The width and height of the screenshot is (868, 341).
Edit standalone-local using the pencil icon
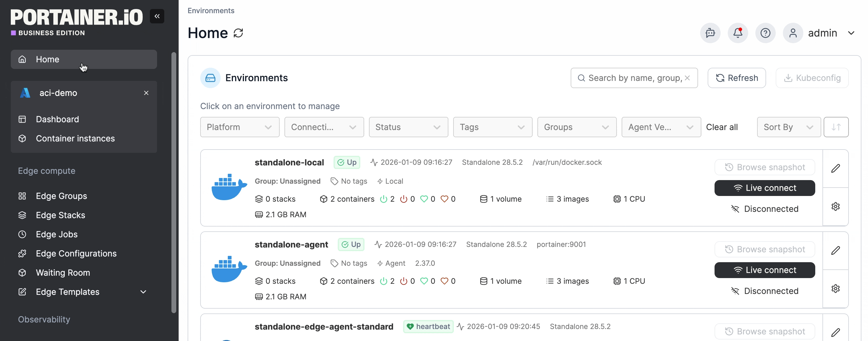click(835, 168)
